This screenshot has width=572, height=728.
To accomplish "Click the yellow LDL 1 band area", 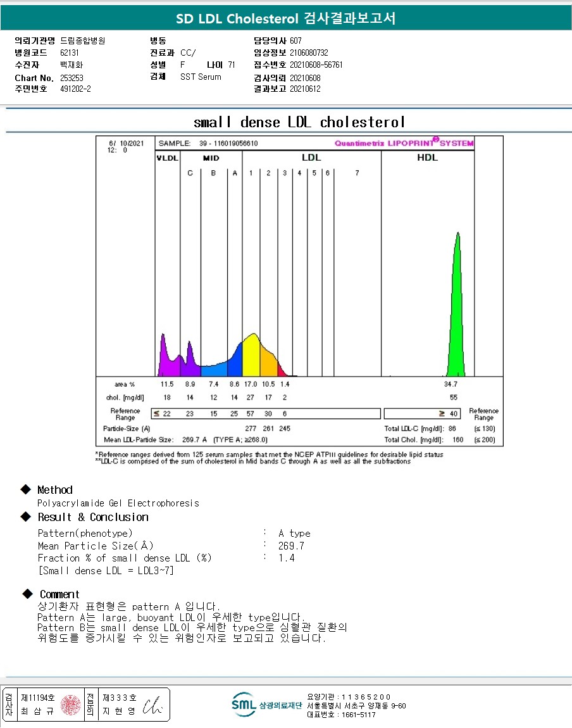I will point(252,358).
